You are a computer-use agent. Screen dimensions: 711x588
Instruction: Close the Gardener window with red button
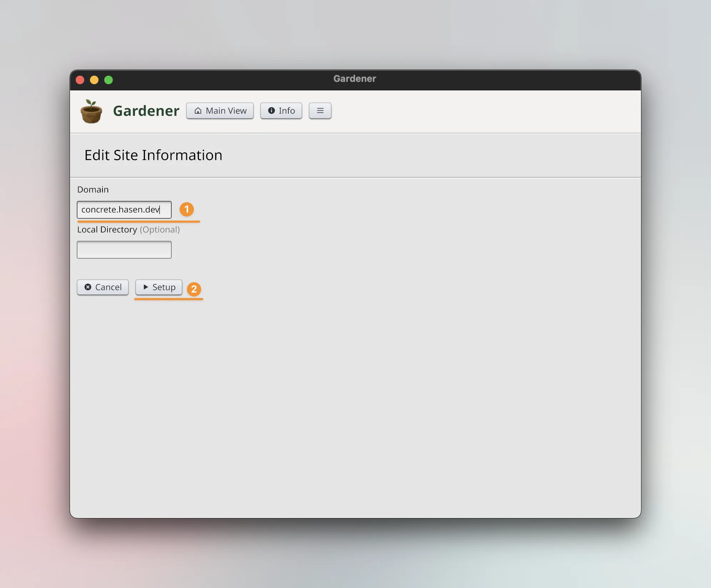[x=80, y=80]
